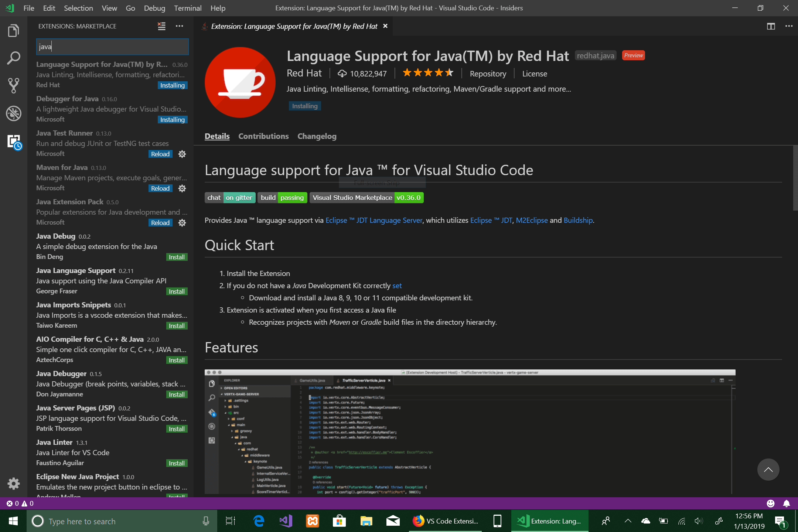798x532 pixels.
Task: Open notifications bell in the status bar
Action: tap(787, 503)
